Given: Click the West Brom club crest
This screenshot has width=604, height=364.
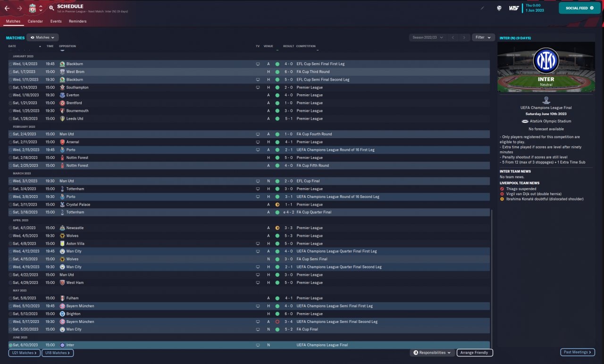Looking at the screenshot, I should pyautogui.click(x=62, y=72).
